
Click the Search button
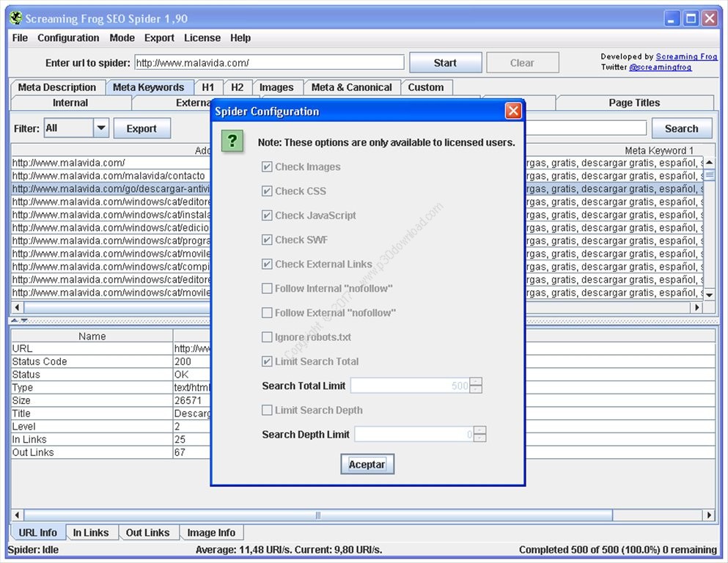pos(682,128)
